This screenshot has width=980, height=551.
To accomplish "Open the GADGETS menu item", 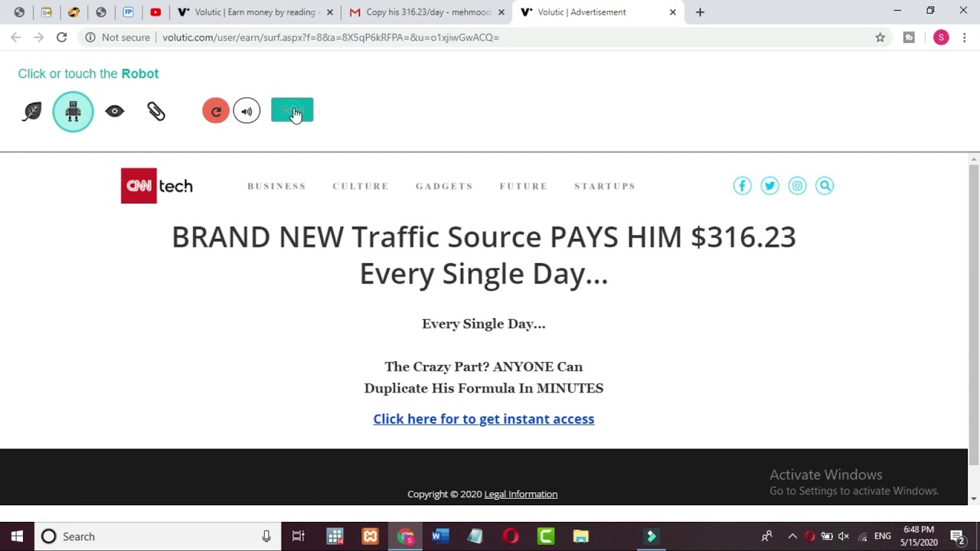I will 444,186.
